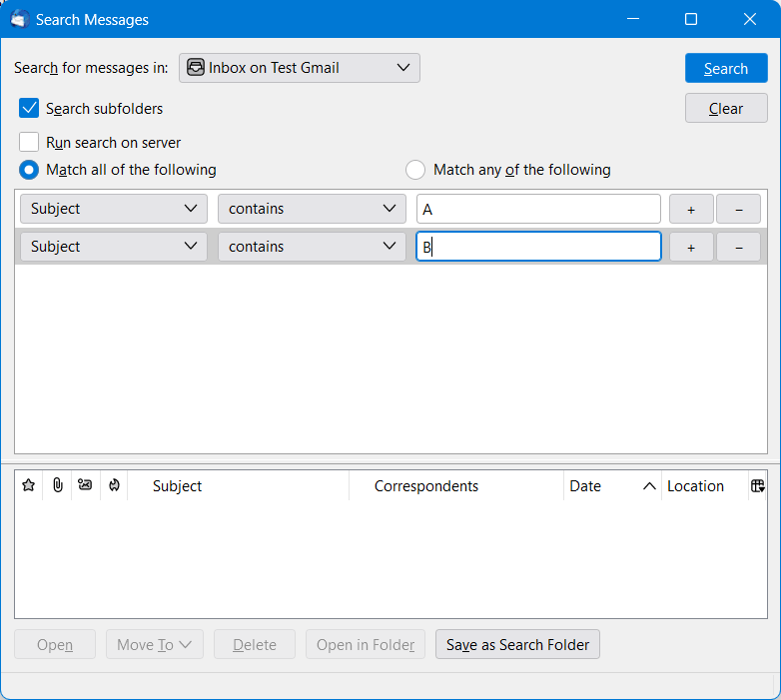Image resolution: width=781 pixels, height=700 pixels.
Task: Open the Inbox on Test Gmail folder dropdown
Action: pos(299,68)
